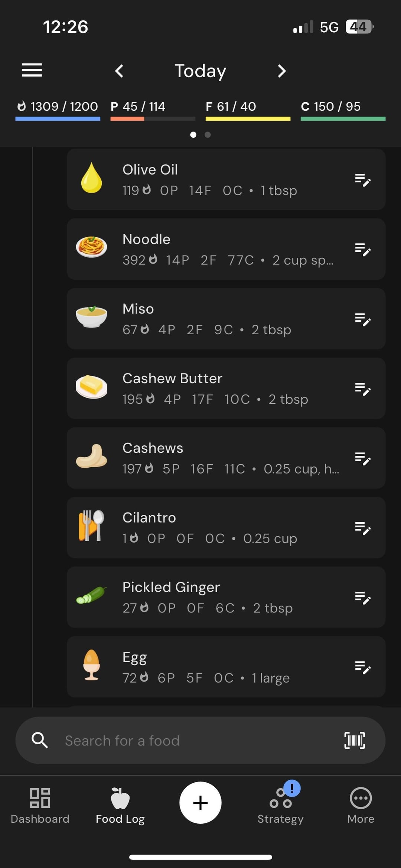Open edit options for Cashew Butter
401x868 pixels.
(x=362, y=389)
